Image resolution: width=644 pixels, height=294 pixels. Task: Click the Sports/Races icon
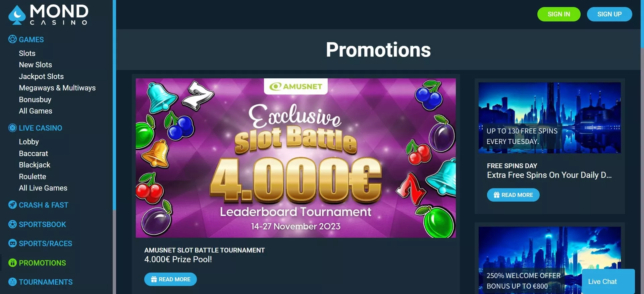(x=12, y=243)
